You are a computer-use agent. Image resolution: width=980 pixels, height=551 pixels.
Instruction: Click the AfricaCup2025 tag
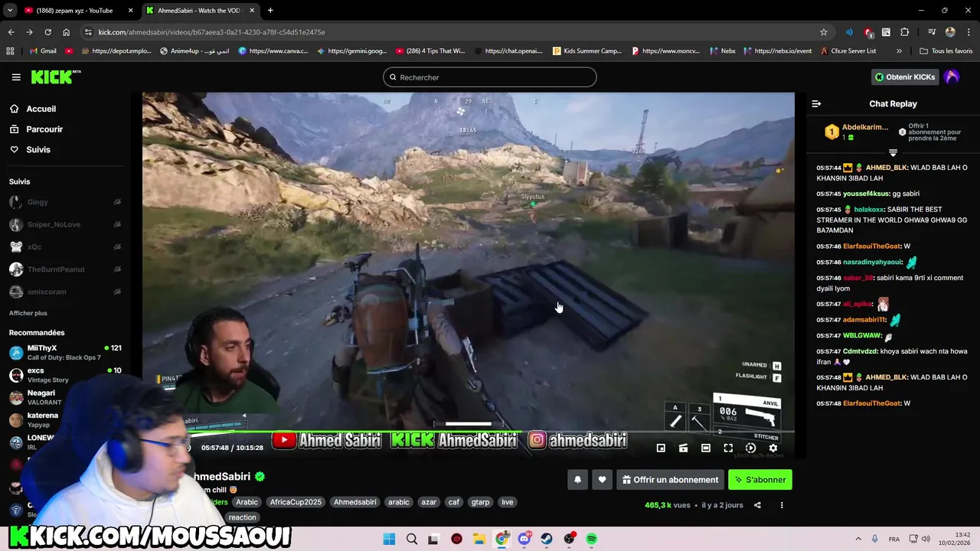click(296, 502)
